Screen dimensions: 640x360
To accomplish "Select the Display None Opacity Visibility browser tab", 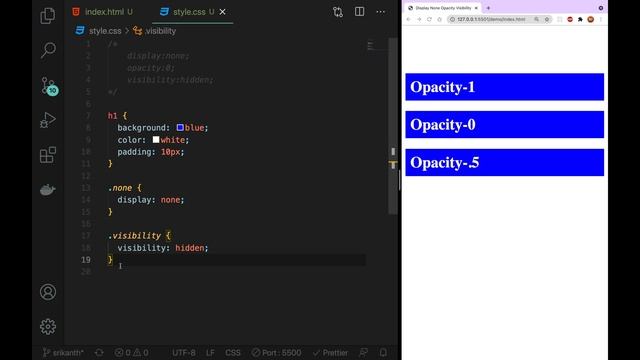I will (442, 8).
